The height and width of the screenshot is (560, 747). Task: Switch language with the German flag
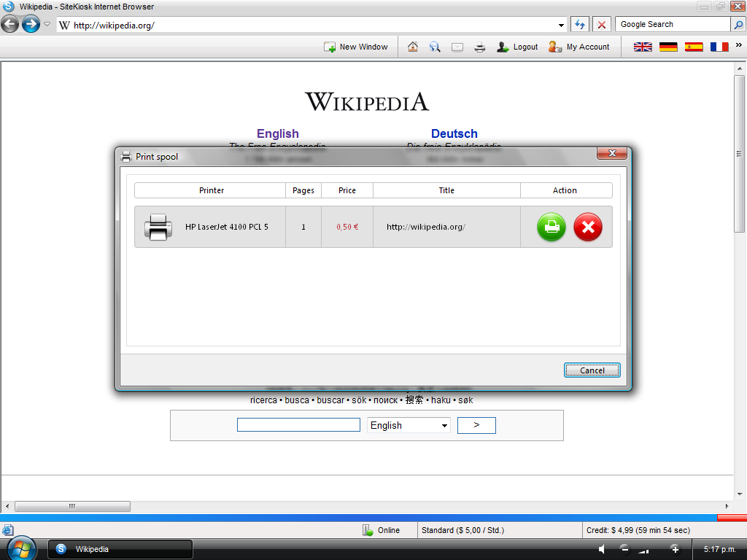(668, 47)
